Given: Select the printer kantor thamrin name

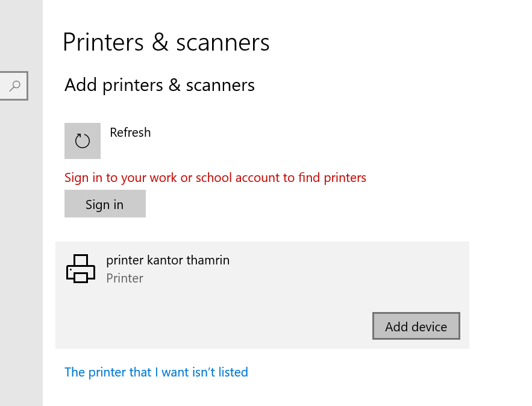Looking at the screenshot, I should point(167,260).
